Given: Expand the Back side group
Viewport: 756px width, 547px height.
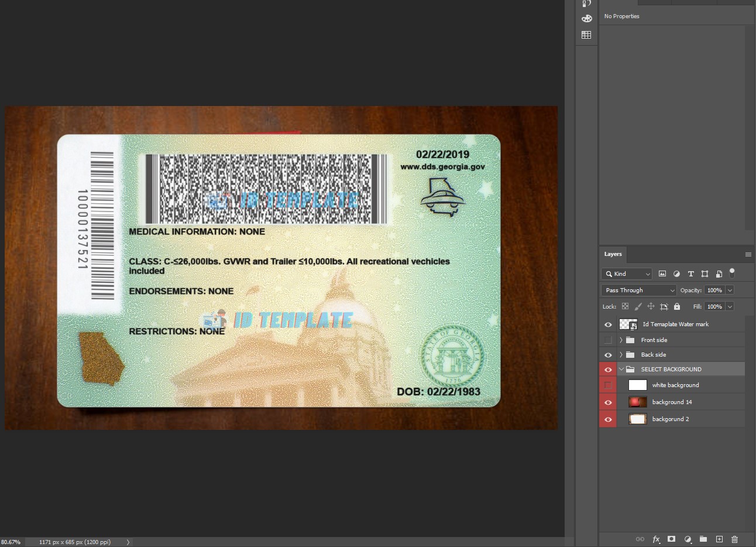Looking at the screenshot, I should pos(621,354).
